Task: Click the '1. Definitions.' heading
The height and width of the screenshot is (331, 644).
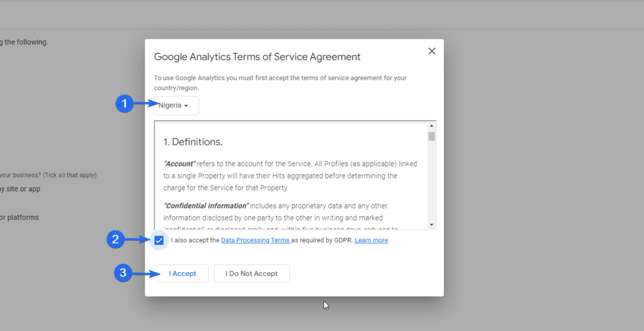Action: pyautogui.click(x=193, y=142)
